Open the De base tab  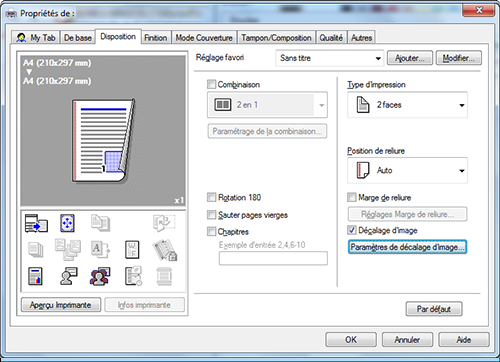click(x=78, y=38)
